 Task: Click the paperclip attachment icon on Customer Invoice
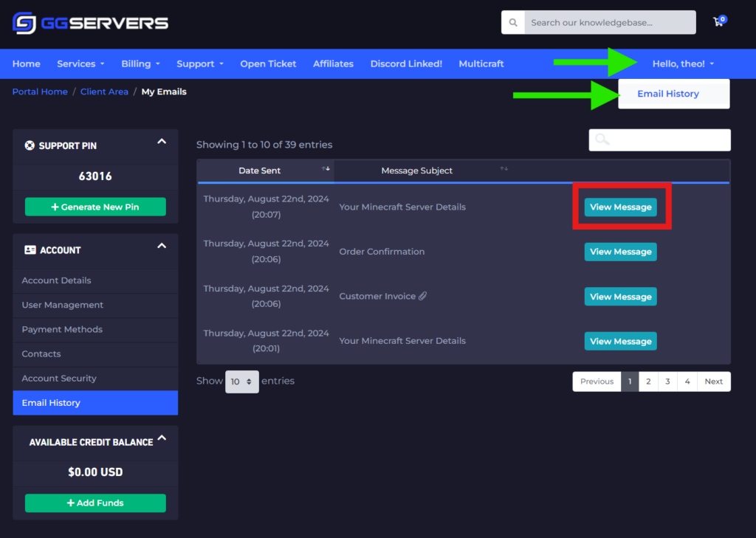pos(423,297)
